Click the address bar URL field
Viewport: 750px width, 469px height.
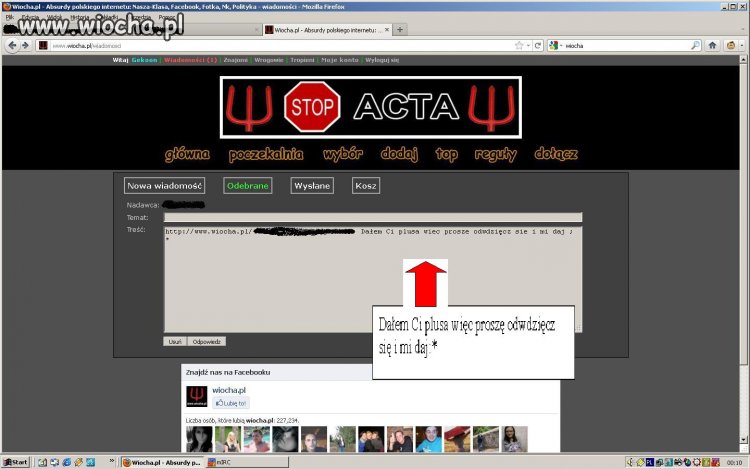(280, 45)
